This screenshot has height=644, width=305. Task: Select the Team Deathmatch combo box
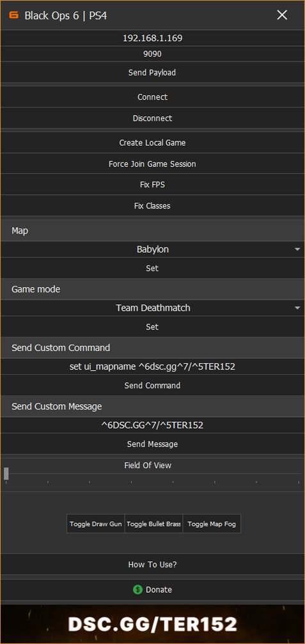point(152,308)
